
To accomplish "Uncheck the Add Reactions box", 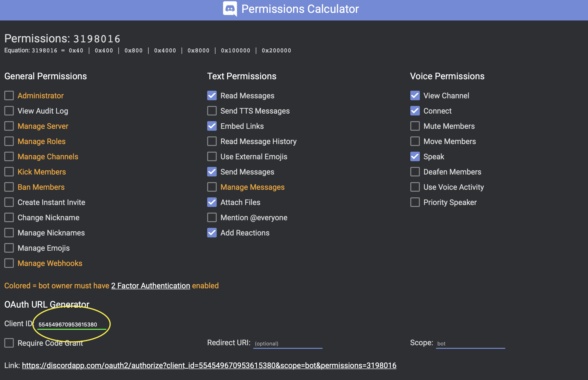I will tap(212, 233).
